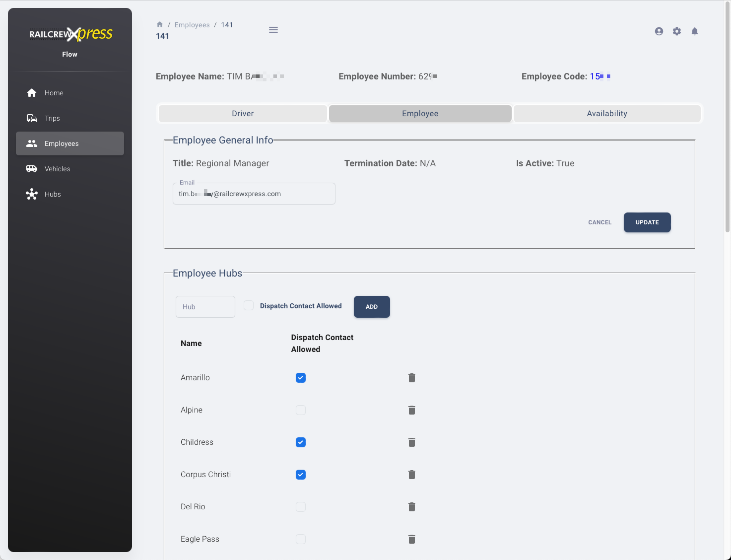Delete the Amarillo hub with trash icon
731x560 pixels.
point(412,378)
